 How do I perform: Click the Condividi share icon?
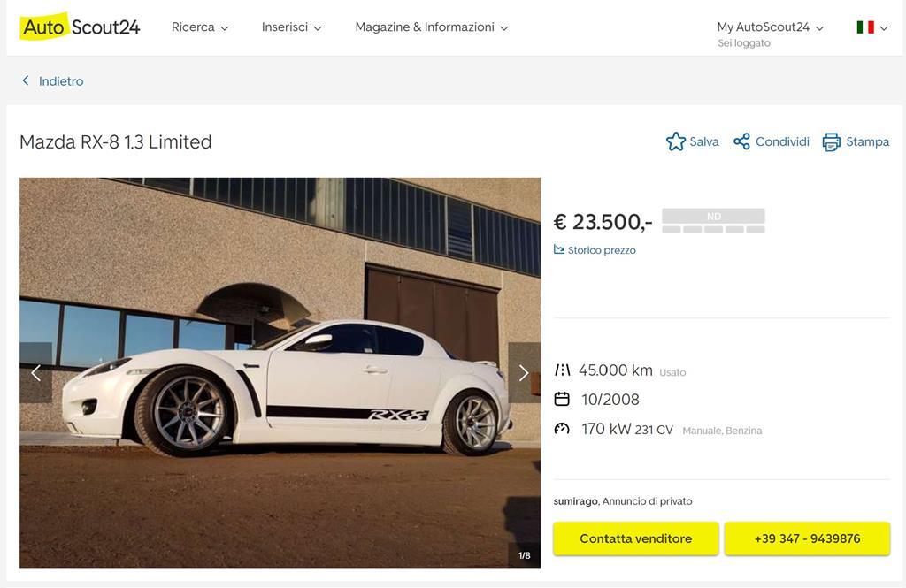click(x=741, y=141)
